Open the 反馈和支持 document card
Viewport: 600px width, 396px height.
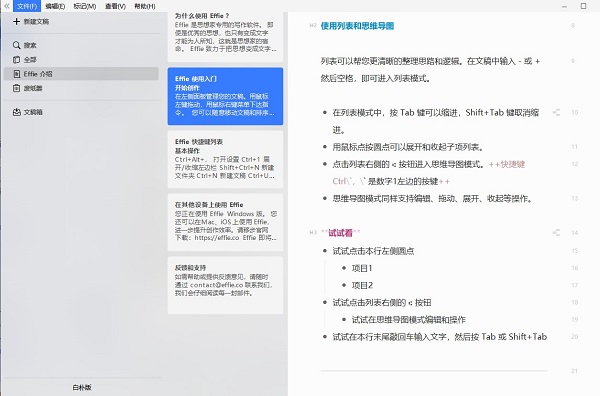[x=225, y=285]
